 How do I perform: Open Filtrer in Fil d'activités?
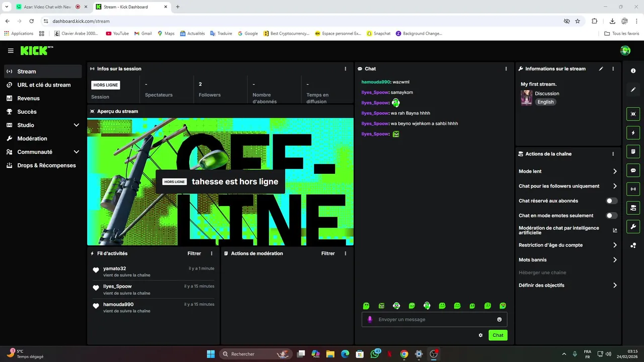pyautogui.click(x=194, y=253)
